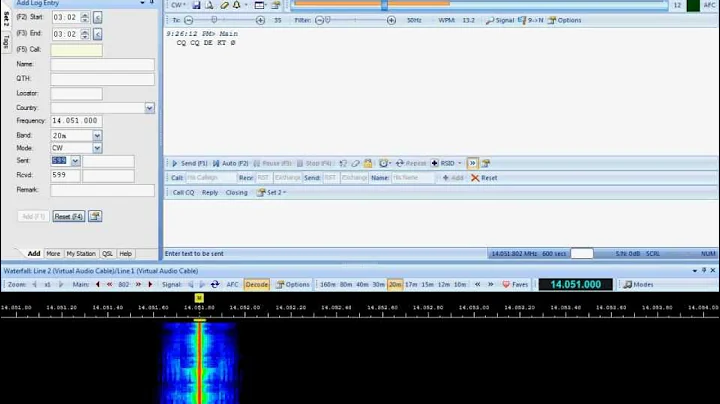Decrease Tx level with minus button

[188, 20]
